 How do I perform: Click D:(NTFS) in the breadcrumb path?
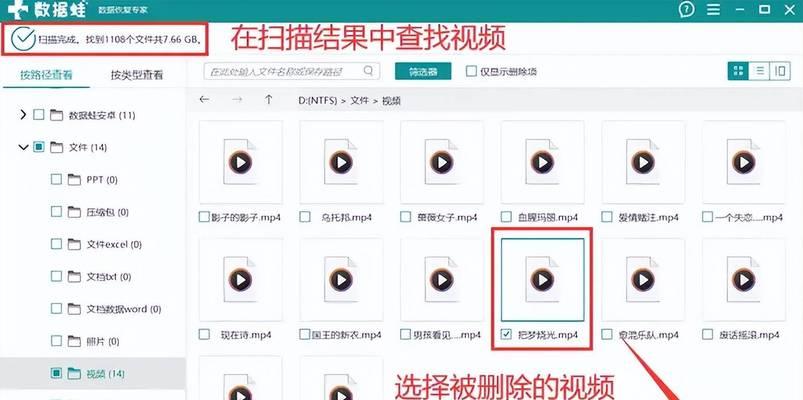(x=318, y=101)
